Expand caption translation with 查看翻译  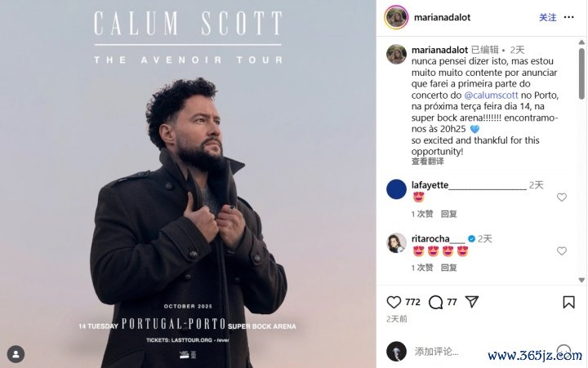[427, 162]
